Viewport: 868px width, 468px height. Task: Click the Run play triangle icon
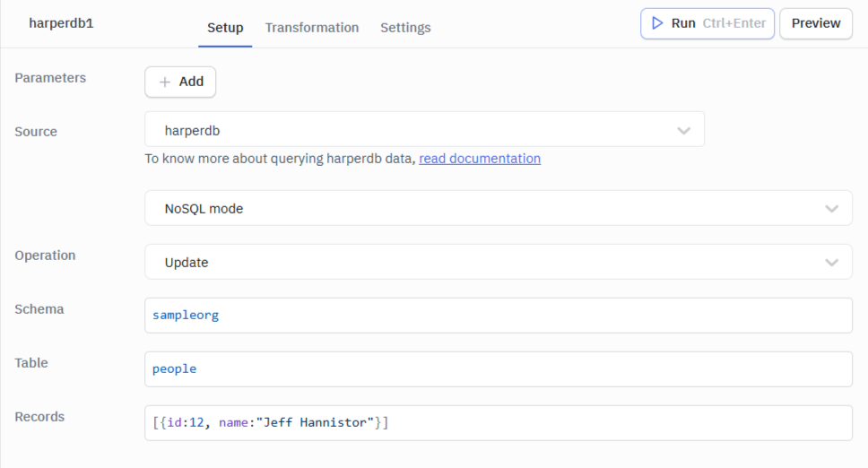pos(657,23)
